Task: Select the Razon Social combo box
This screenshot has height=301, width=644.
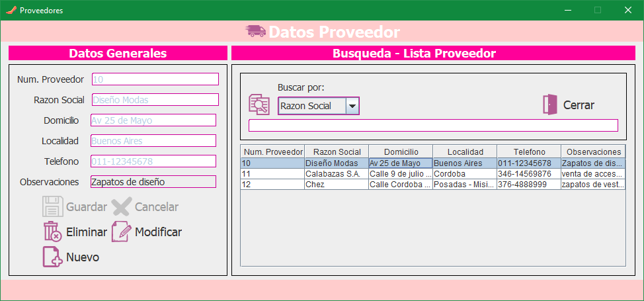Action: coord(312,106)
